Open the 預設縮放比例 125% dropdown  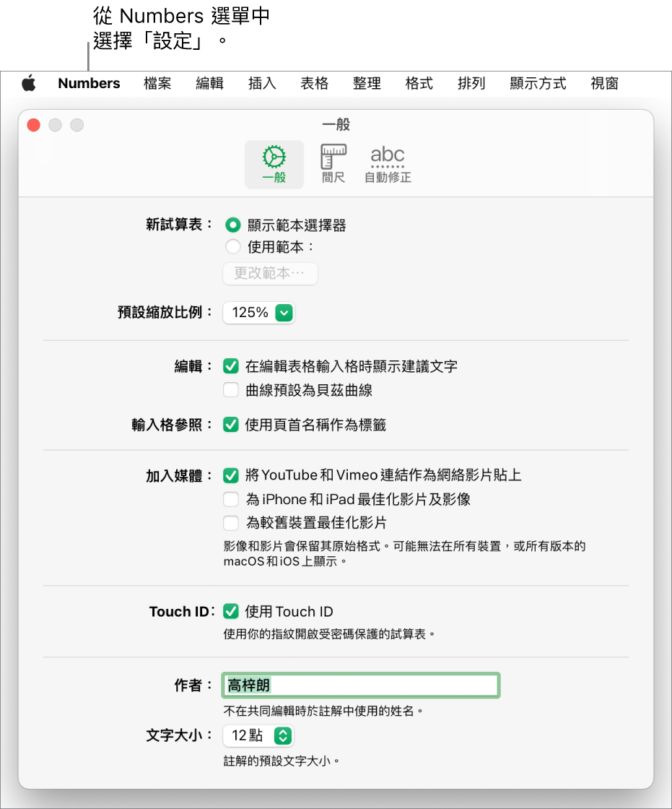[x=259, y=313]
